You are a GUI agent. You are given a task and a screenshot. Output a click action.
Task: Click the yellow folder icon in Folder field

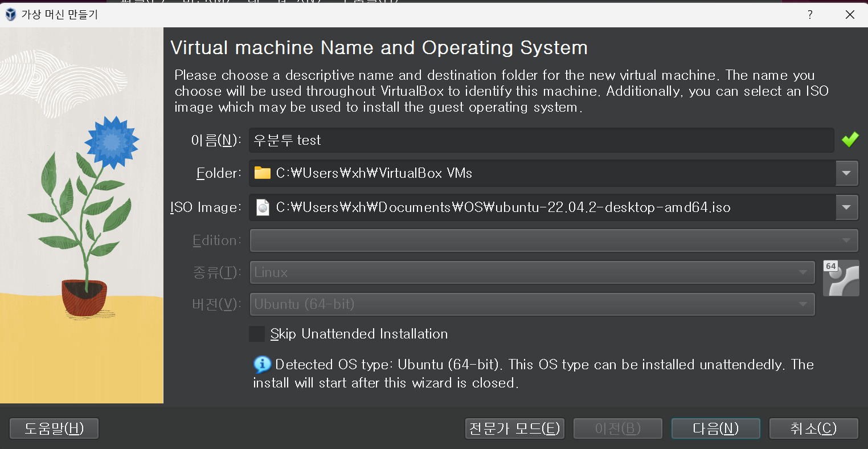263,173
